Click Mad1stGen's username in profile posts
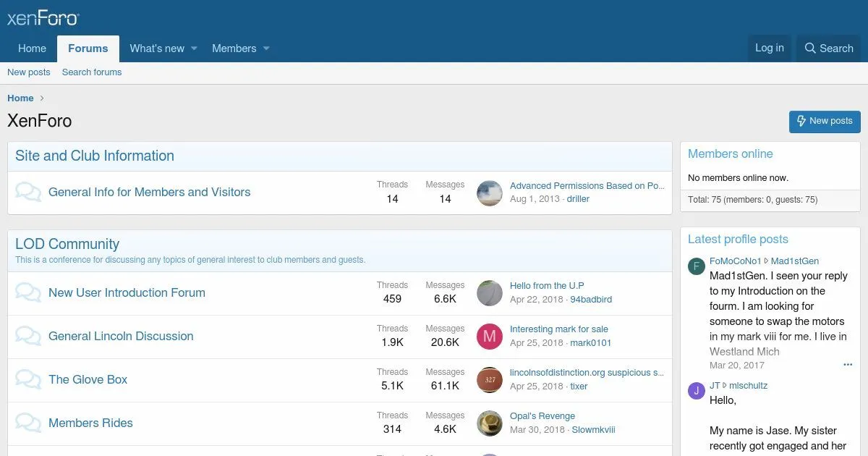The width and height of the screenshot is (868, 456). [795, 261]
